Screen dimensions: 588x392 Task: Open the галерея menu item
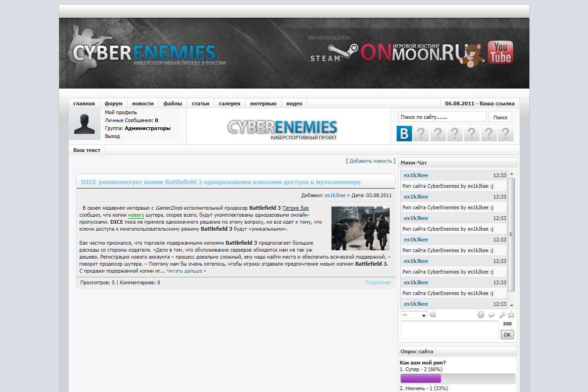230,103
